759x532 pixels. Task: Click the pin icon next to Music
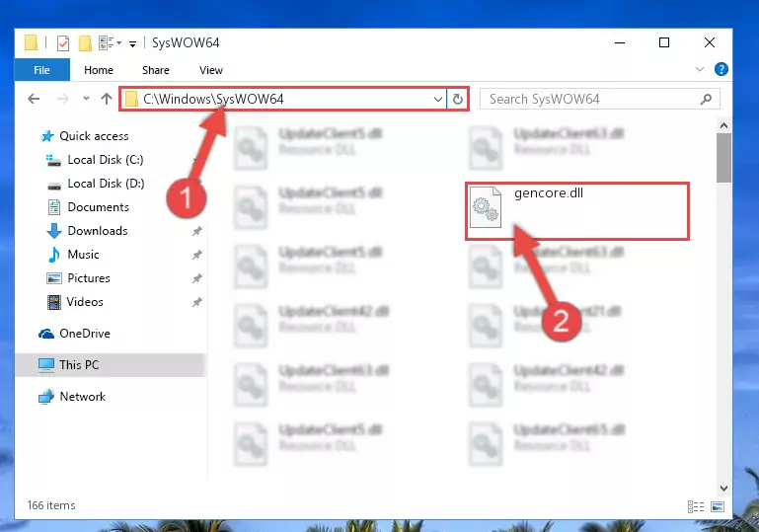click(x=196, y=255)
